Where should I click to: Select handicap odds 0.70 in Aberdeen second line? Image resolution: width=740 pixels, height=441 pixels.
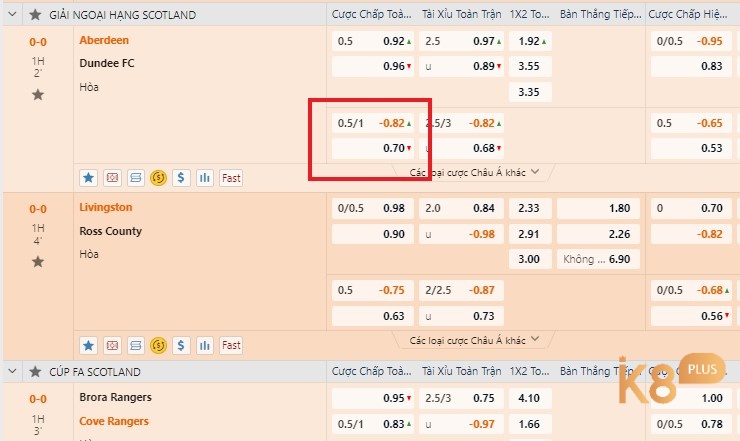point(373,148)
